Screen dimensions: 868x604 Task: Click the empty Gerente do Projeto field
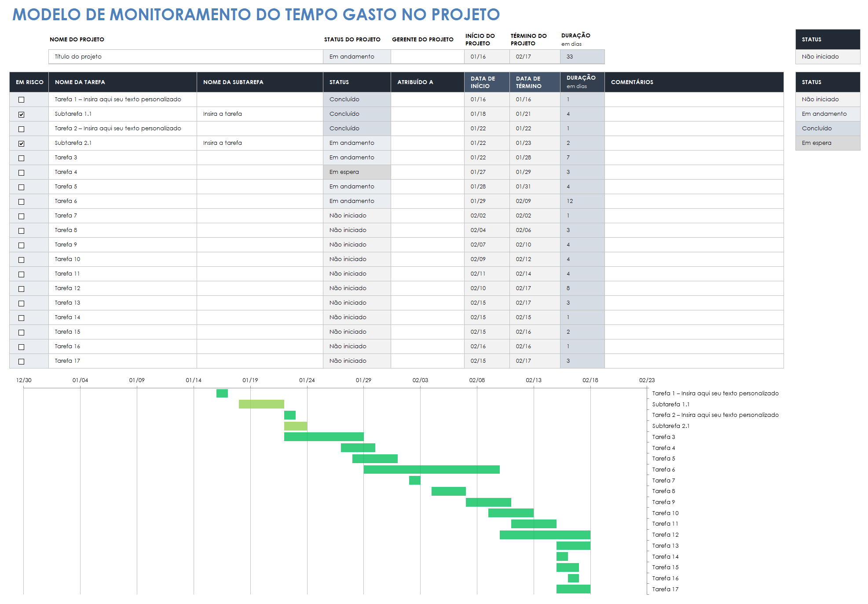(x=427, y=56)
